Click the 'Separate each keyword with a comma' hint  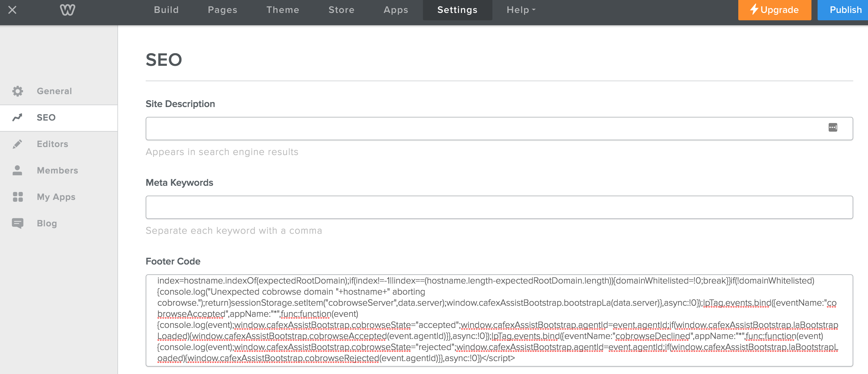coord(234,231)
